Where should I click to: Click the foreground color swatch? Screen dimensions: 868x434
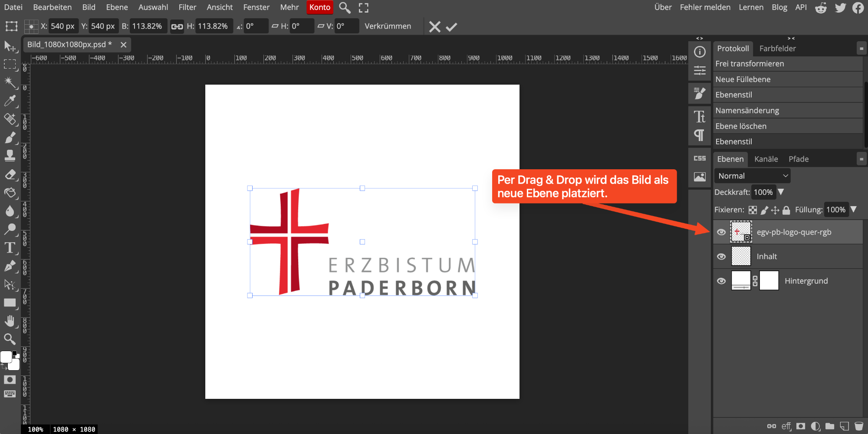click(x=6, y=357)
